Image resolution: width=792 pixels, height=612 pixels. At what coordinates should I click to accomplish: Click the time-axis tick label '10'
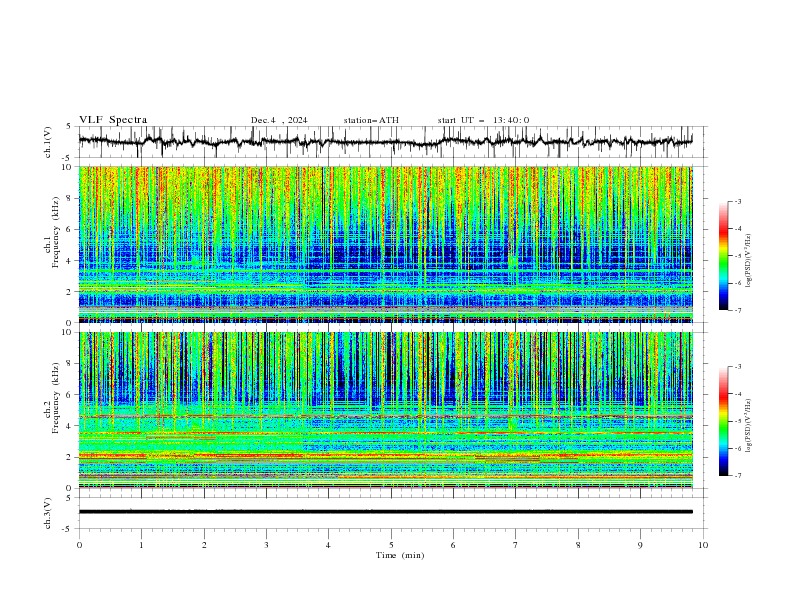703,545
